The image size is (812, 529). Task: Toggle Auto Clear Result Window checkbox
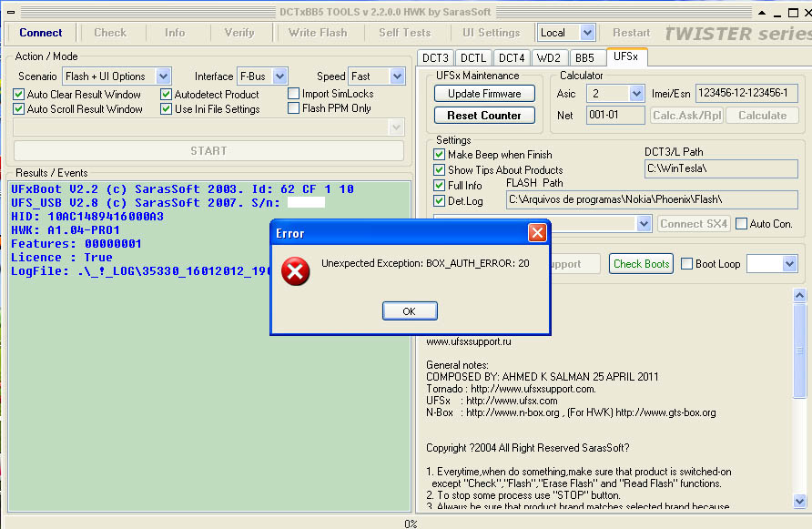pyautogui.click(x=18, y=95)
